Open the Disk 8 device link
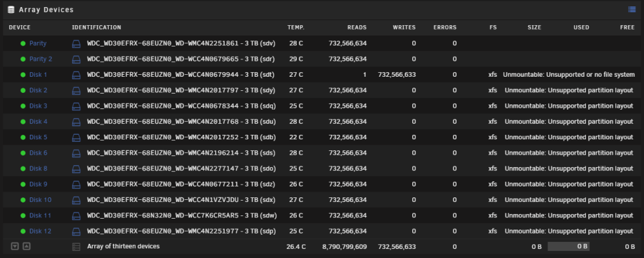The image size is (644, 258). pyautogui.click(x=38, y=168)
